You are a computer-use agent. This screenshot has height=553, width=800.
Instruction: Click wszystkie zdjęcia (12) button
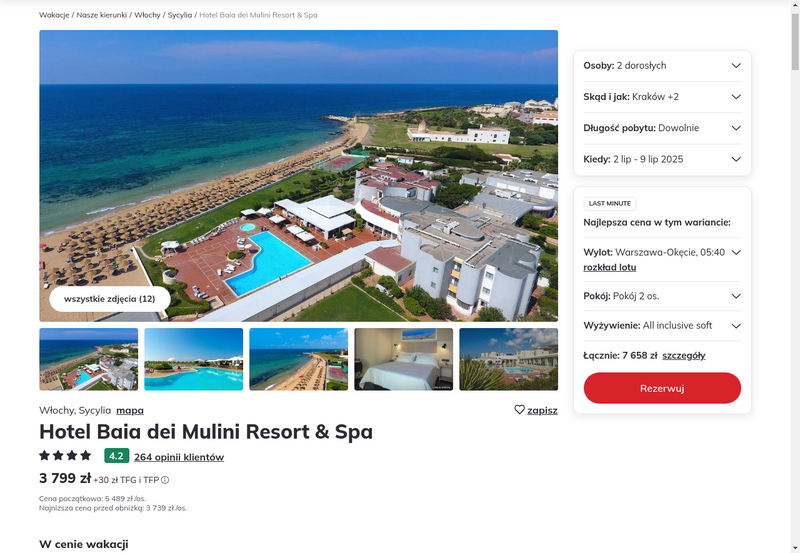(x=110, y=299)
